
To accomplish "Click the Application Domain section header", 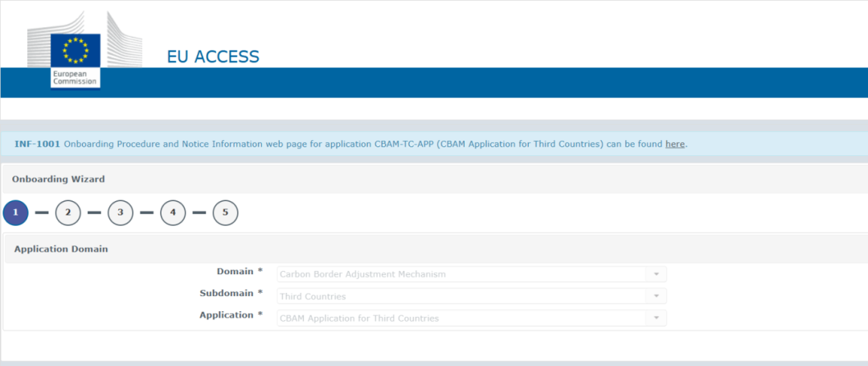I will click(x=61, y=249).
